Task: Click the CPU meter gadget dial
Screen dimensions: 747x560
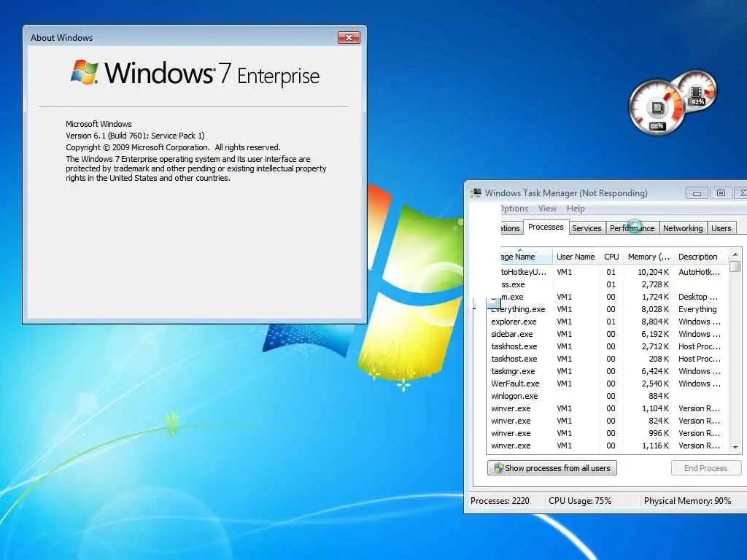Action: [657, 108]
